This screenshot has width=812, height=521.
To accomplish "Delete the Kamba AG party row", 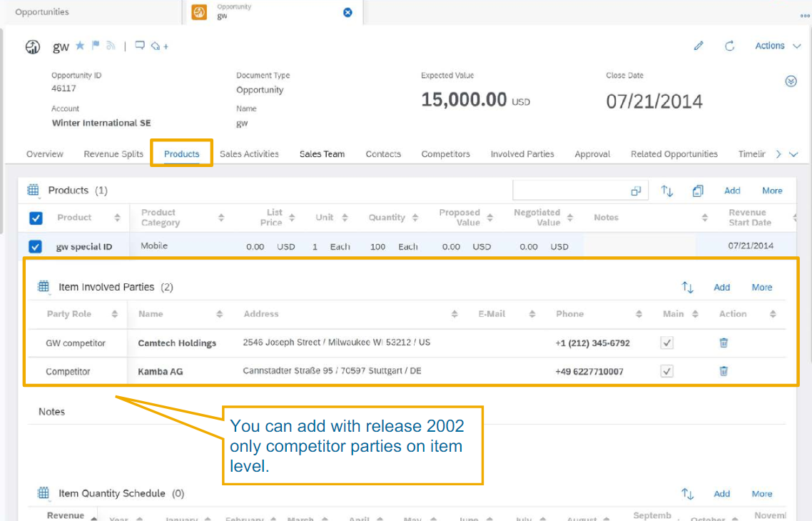I will tap(724, 371).
